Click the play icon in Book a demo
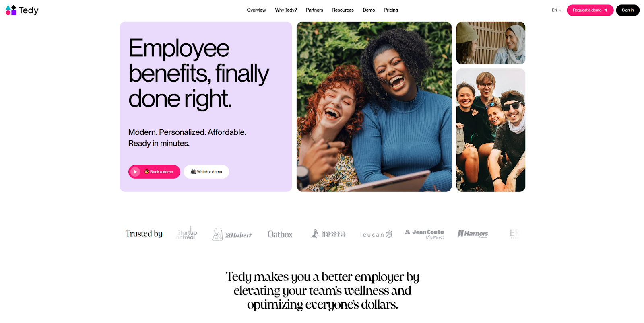The width and height of the screenshot is (644, 323). coord(135,172)
